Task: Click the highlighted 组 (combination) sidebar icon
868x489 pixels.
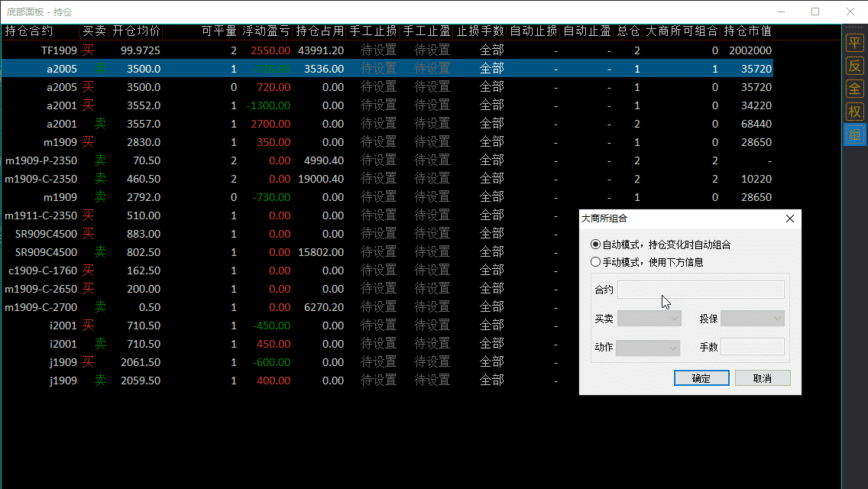Action: click(854, 135)
